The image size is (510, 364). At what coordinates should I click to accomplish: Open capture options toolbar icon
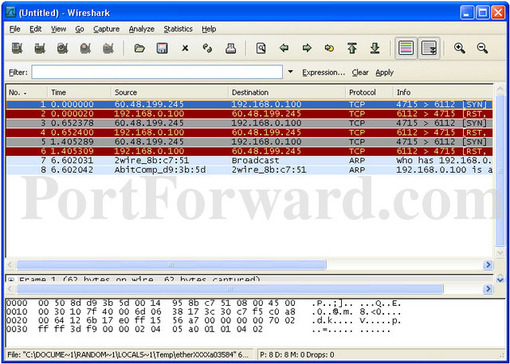coord(40,48)
